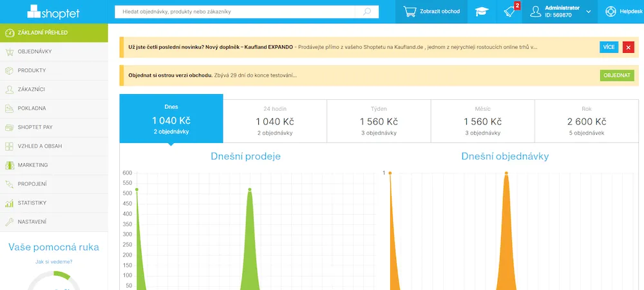Open STATISTIKY menu item
The width and height of the screenshot is (644, 290).
click(54, 203)
